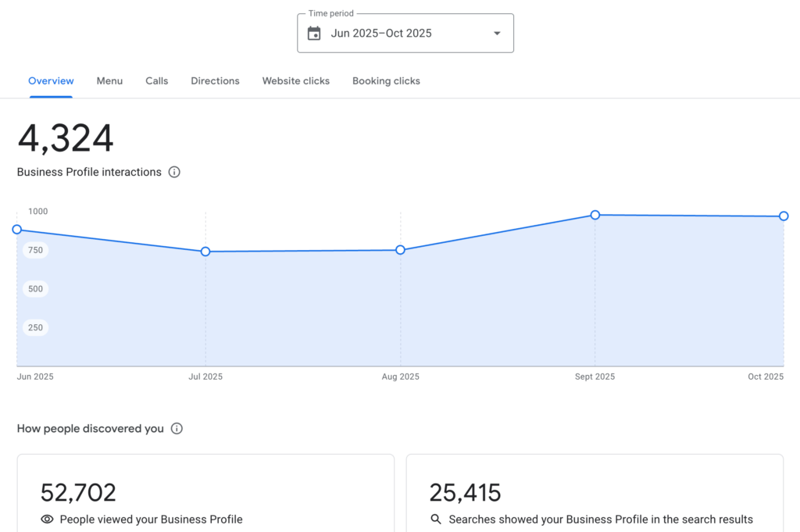Select the Directions tab
Screen dimensions: 800x532
click(x=215, y=80)
